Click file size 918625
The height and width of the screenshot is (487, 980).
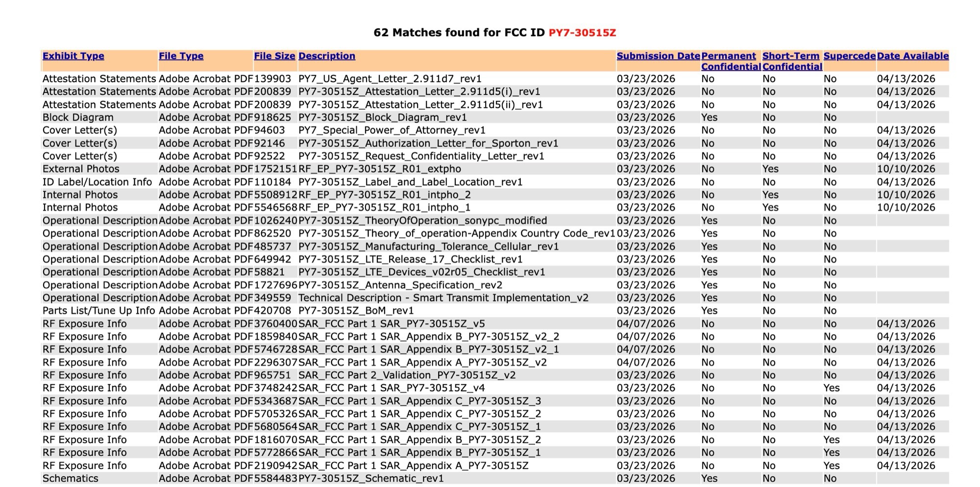pos(272,118)
